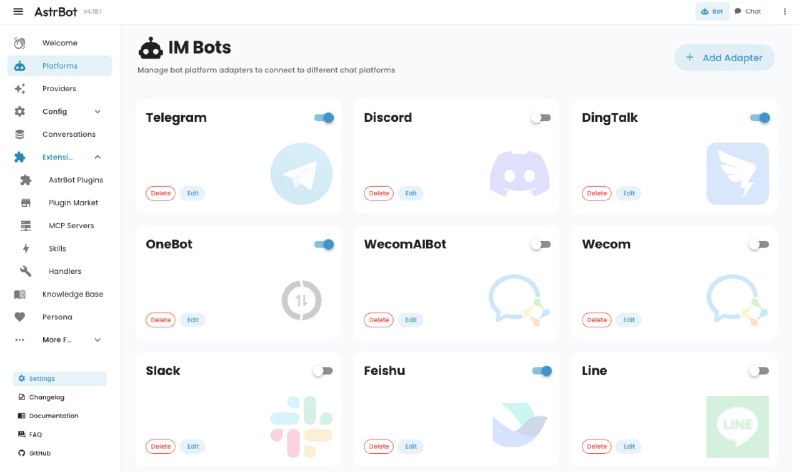Click the Slack logo on card

click(x=302, y=427)
